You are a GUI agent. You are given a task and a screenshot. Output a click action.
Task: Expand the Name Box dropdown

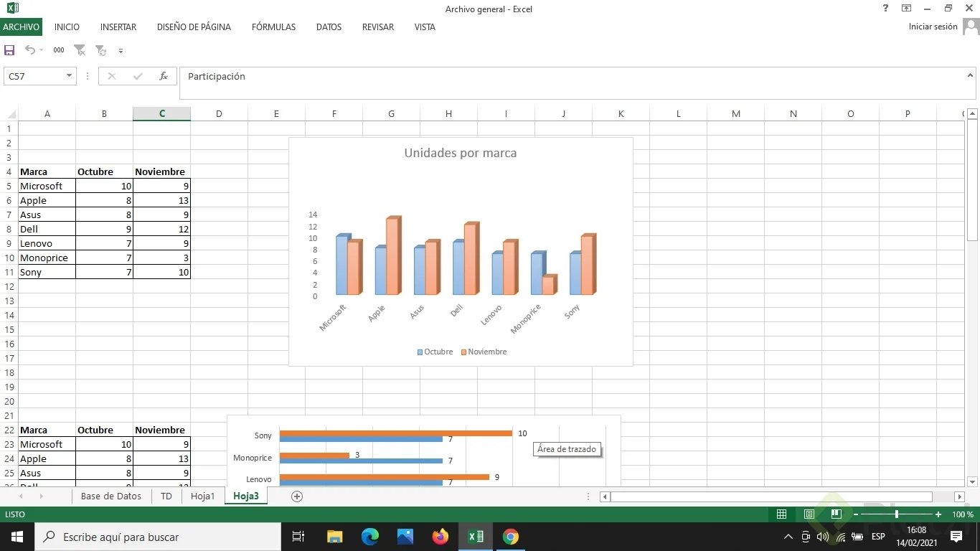point(69,76)
